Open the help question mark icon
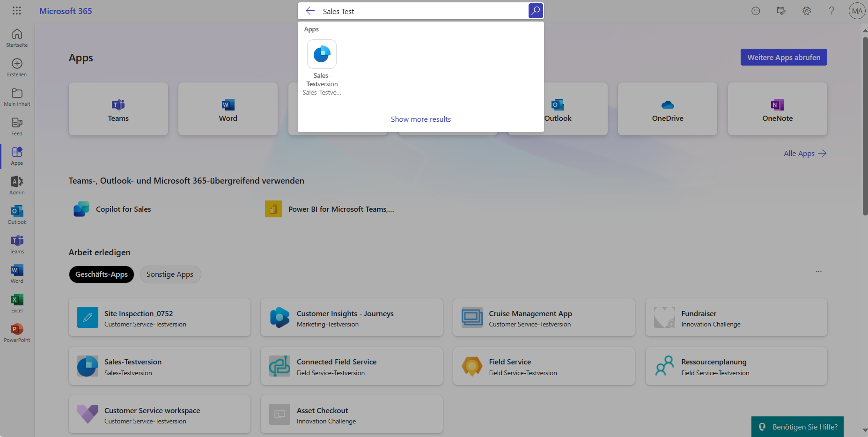 point(831,11)
